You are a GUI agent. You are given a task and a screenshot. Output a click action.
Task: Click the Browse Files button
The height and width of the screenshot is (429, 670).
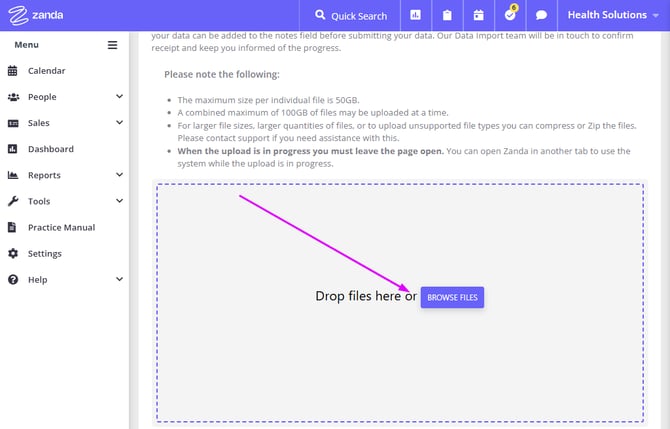coord(452,297)
